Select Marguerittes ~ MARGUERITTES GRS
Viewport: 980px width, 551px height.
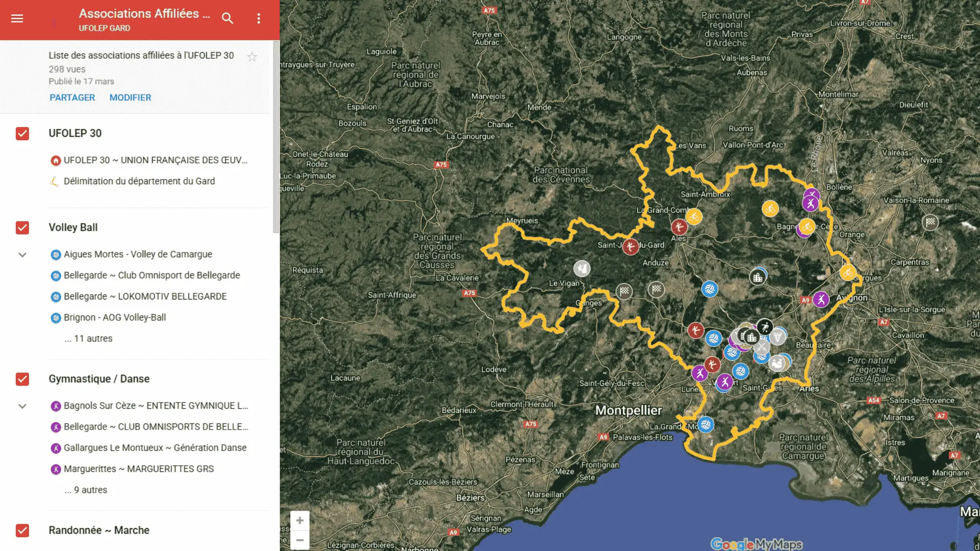coord(139,469)
